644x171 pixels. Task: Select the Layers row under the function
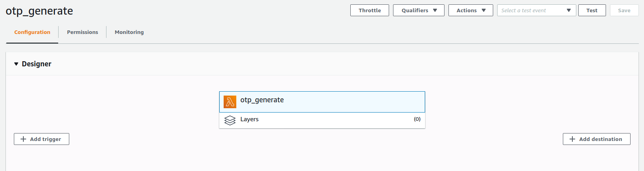(322, 120)
